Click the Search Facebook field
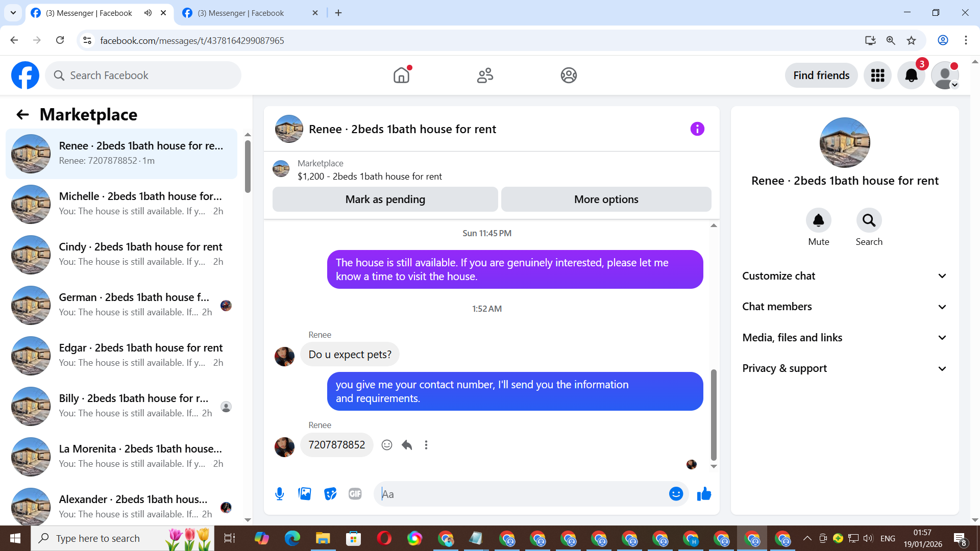Image resolution: width=980 pixels, height=551 pixels. pos(143,76)
